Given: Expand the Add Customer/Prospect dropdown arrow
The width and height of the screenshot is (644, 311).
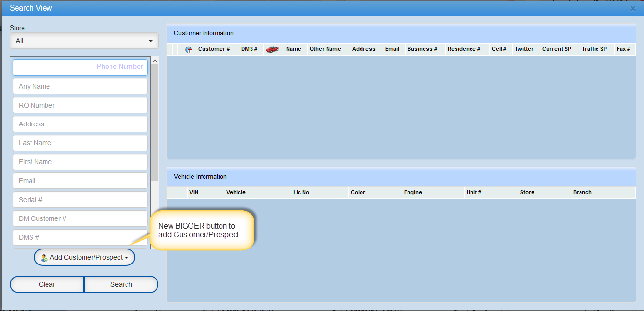Looking at the screenshot, I should coord(127,258).
